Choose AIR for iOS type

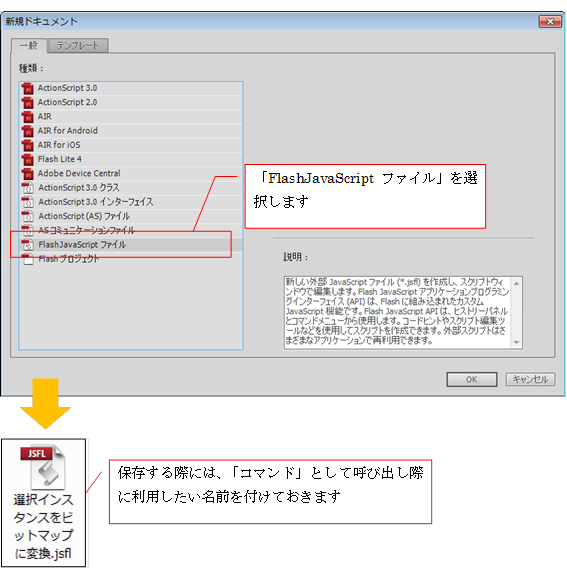coord(131,145)
